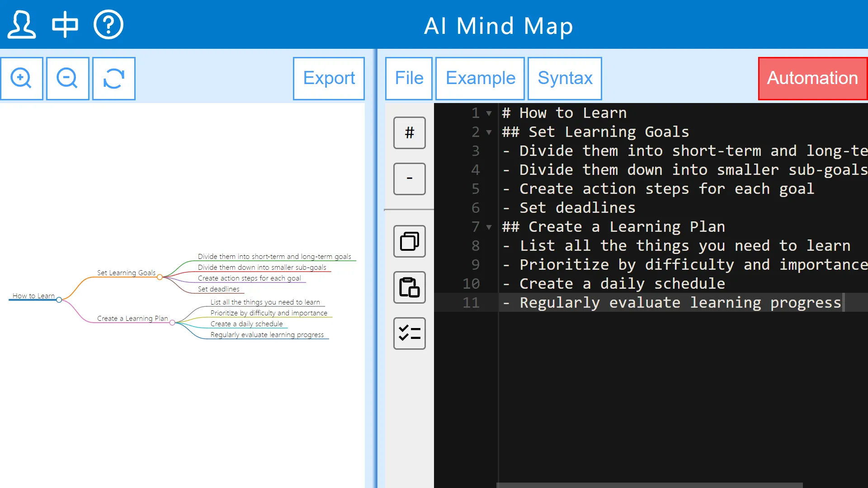868x488 pixels.
Task: Open the File menu
Action: pyautogui.click(x=408, y=78)
